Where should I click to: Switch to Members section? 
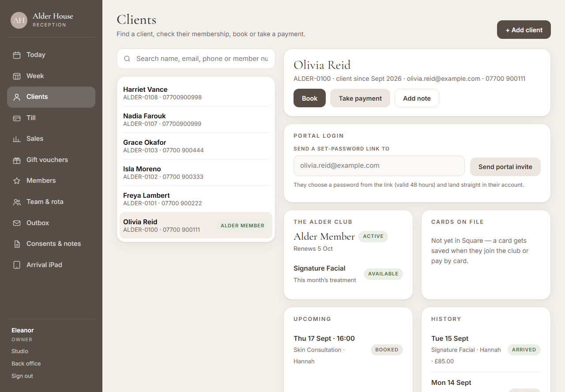point(51,181)
